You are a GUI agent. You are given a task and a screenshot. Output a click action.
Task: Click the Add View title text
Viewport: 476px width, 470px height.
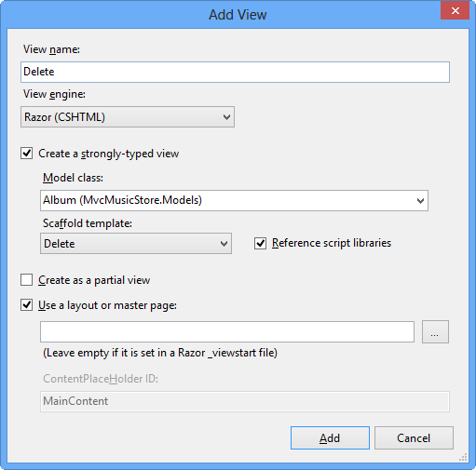pos(238,15)
